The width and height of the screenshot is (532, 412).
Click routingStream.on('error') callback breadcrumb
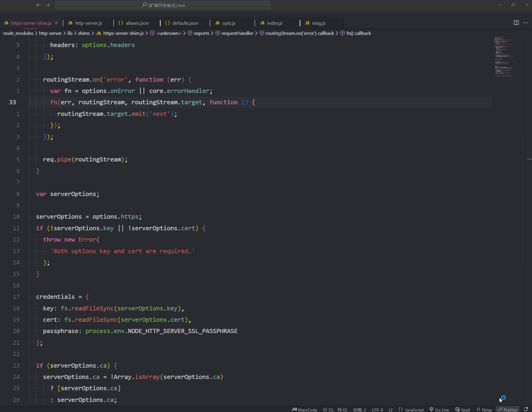coord(297,33)
